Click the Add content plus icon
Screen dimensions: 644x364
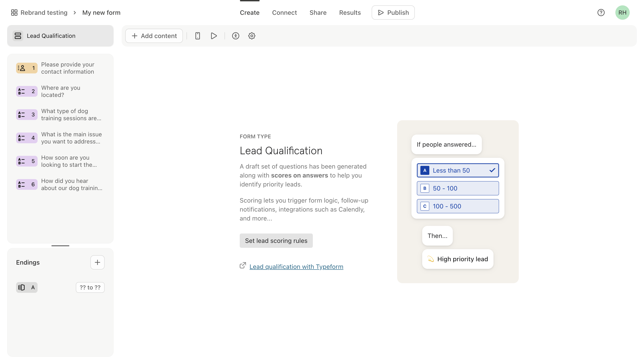pyautogui.click(x=134, y=36)
